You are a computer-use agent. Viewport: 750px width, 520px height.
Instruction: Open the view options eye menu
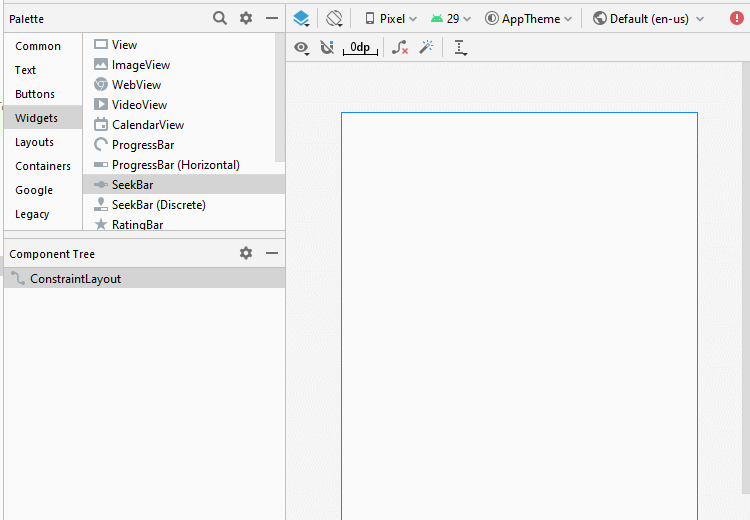click(301, 47)
